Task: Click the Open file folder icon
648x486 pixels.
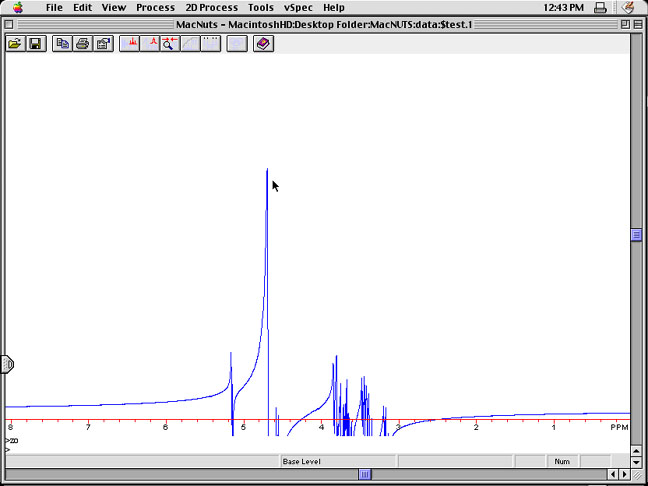Action: [x=15, y=44]
